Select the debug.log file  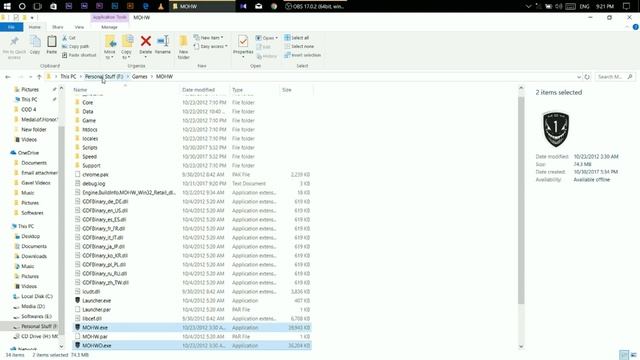[192, 184]
